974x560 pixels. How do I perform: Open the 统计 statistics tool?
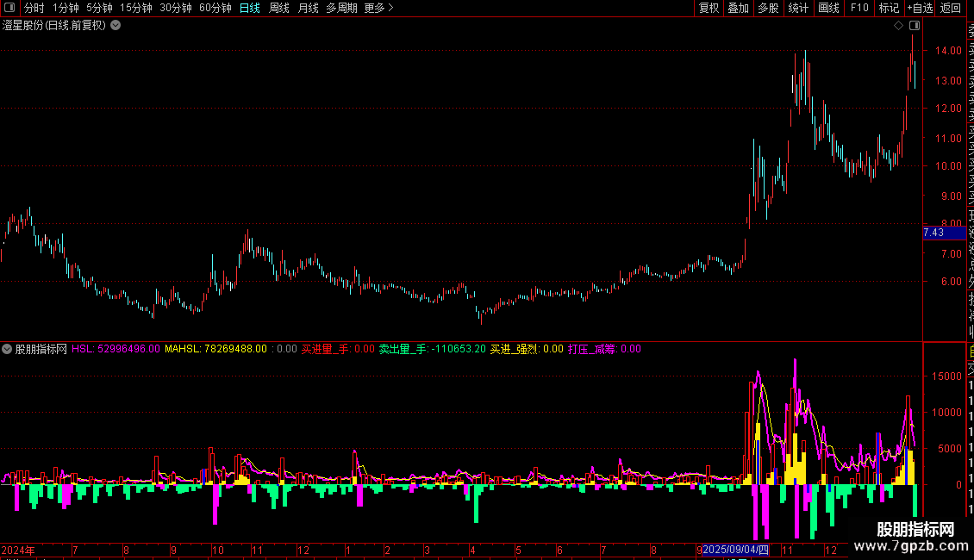point(798,8)
